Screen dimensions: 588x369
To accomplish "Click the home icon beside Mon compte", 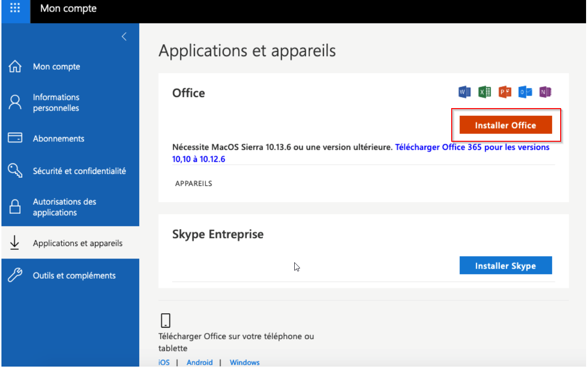I will 15,67.
